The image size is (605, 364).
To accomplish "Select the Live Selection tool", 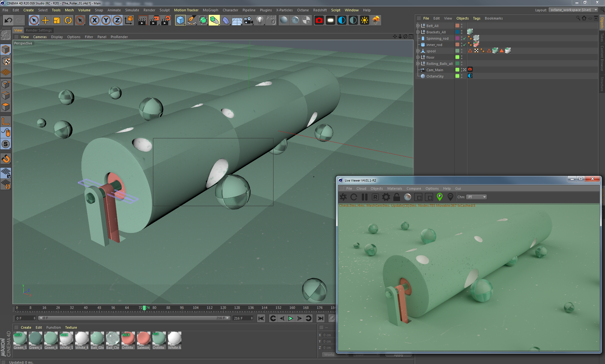I will pos(34,20).
